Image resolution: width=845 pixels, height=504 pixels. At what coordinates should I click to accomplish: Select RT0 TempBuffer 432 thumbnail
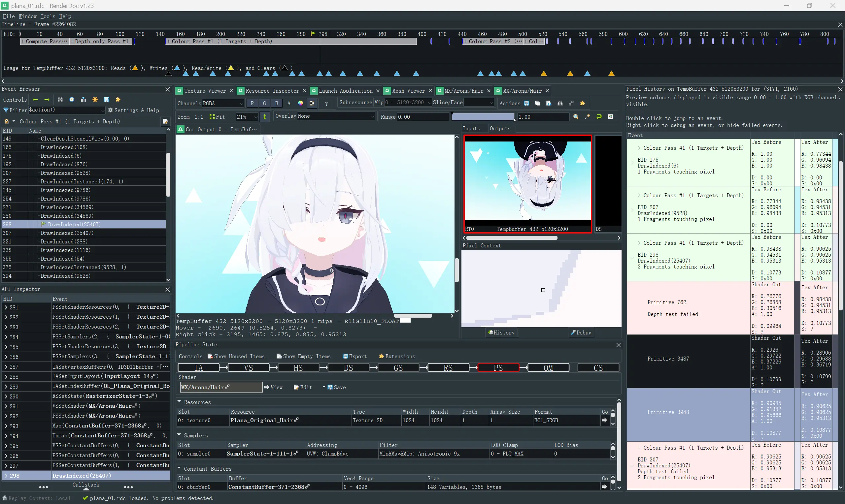(528, 184)
